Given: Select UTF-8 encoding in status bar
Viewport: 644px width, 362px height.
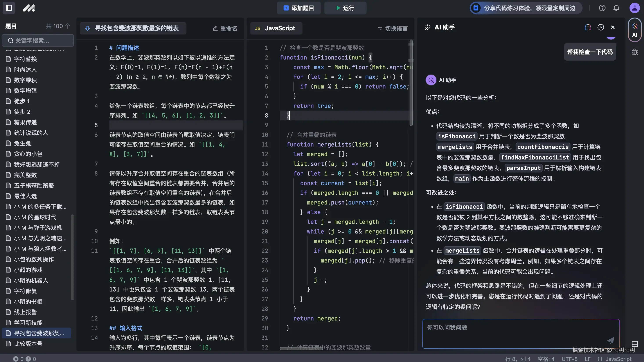Looking at the screenshot, I should (570, 358).
